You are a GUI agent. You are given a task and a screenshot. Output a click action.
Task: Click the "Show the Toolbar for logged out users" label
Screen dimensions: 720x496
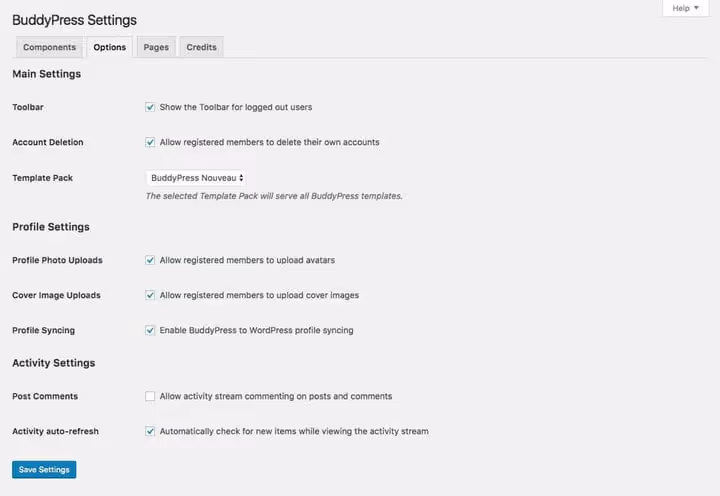tap(236, 107)
